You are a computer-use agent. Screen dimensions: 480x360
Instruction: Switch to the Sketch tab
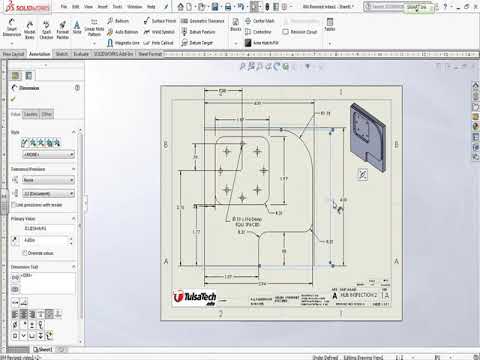click(x=62, y=54)
